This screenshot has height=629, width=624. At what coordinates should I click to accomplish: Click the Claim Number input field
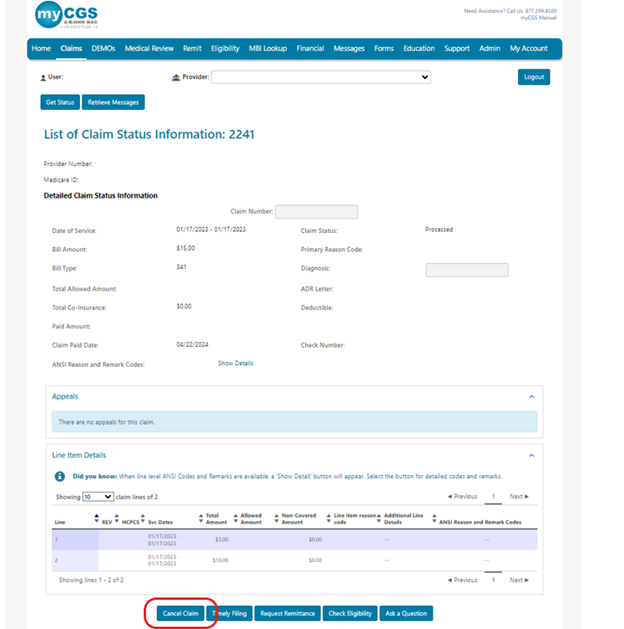(x=316, y=212)
